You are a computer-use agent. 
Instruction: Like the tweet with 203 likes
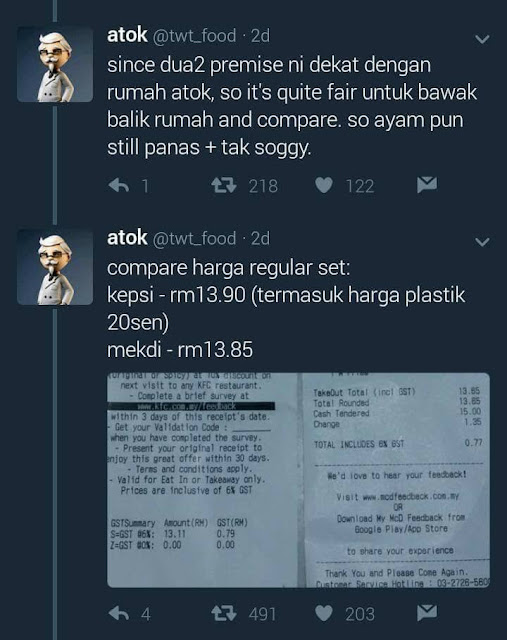coord(324,613)
